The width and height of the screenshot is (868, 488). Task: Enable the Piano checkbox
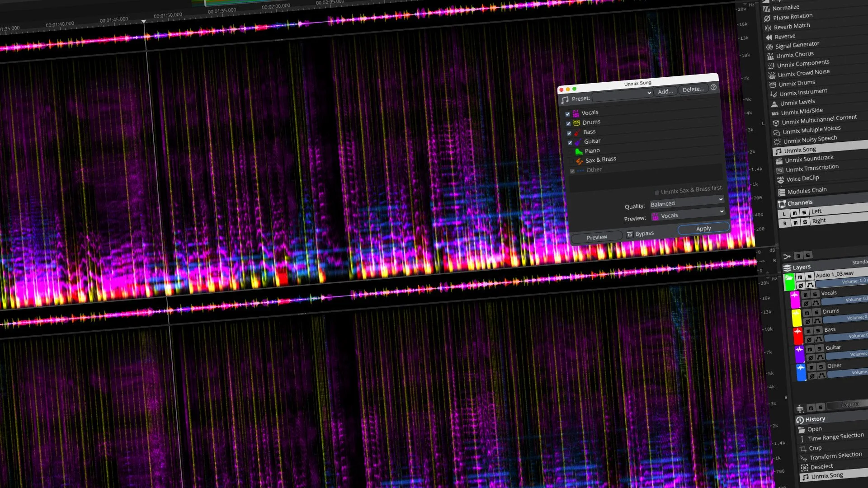[571, 152]
